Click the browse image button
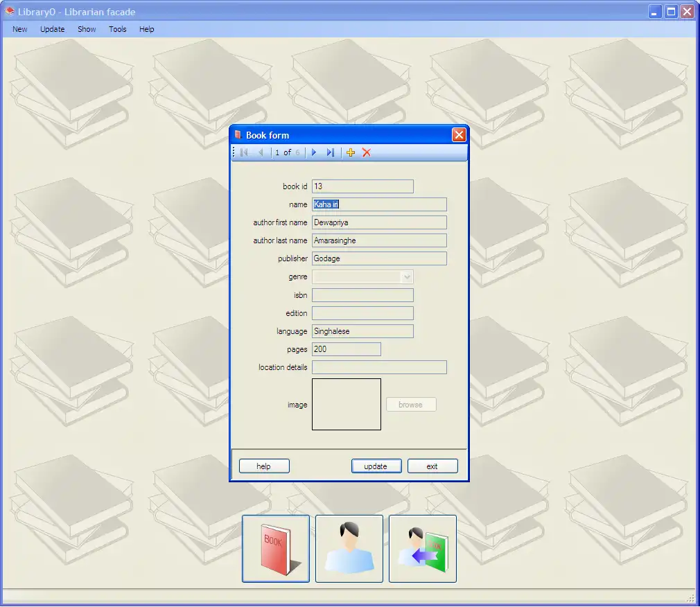700x607 pixels. pos(411,405)
